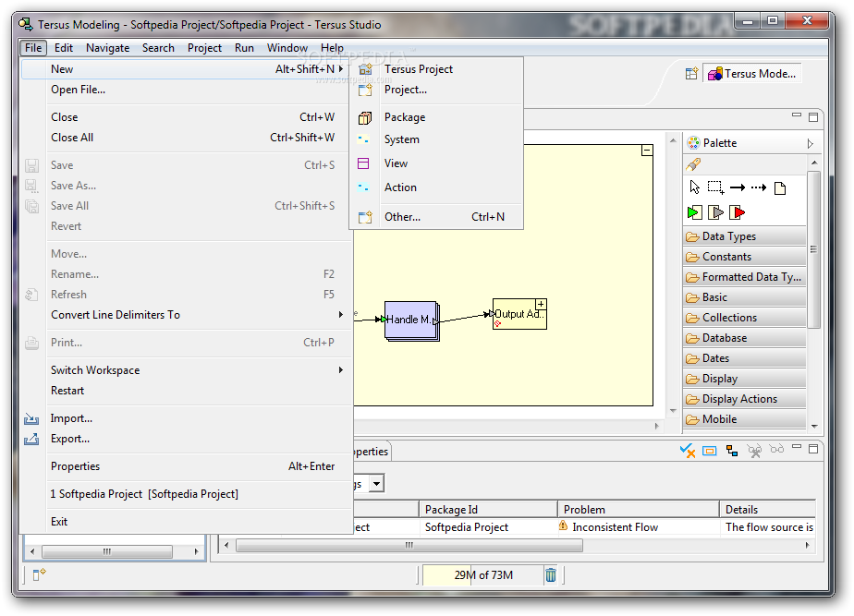
Task: Choose Open File... from File menu
Action: 187,90
